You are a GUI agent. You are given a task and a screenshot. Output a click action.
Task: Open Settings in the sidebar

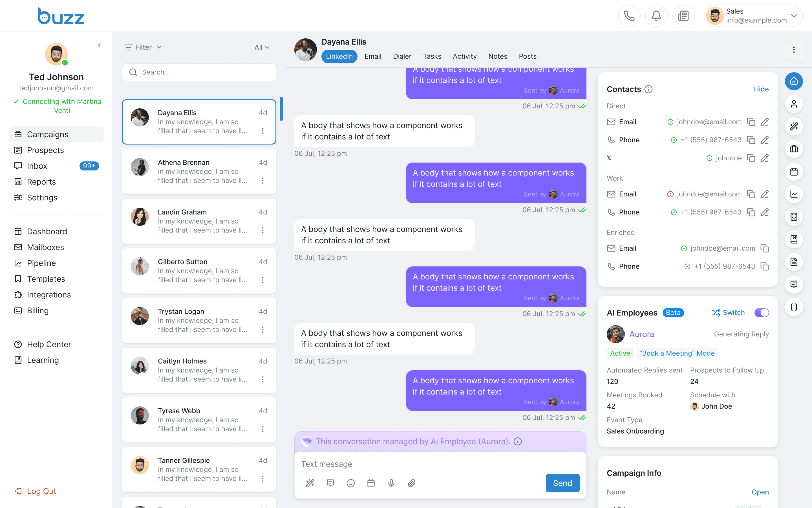point(56,198)
